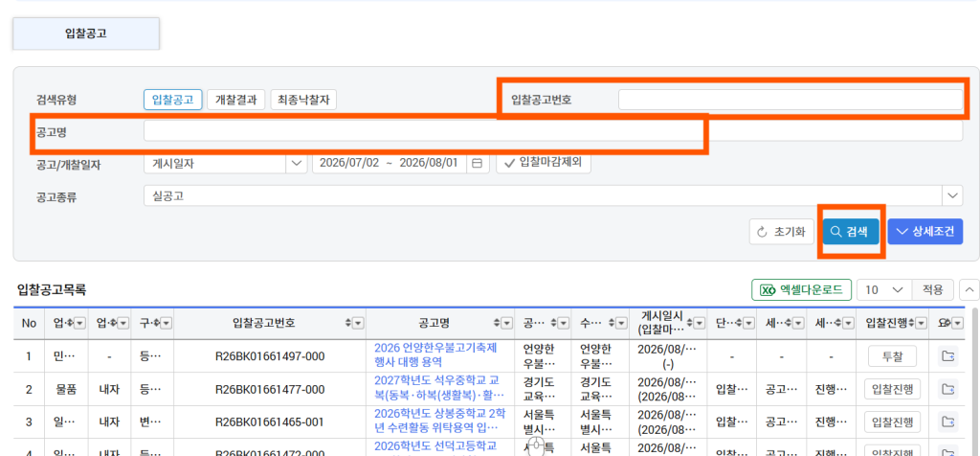The image size is (980, 456).
Task: Collapse the 입찰공고목록 panel with chevron
Action: click(x=969, y=290)
